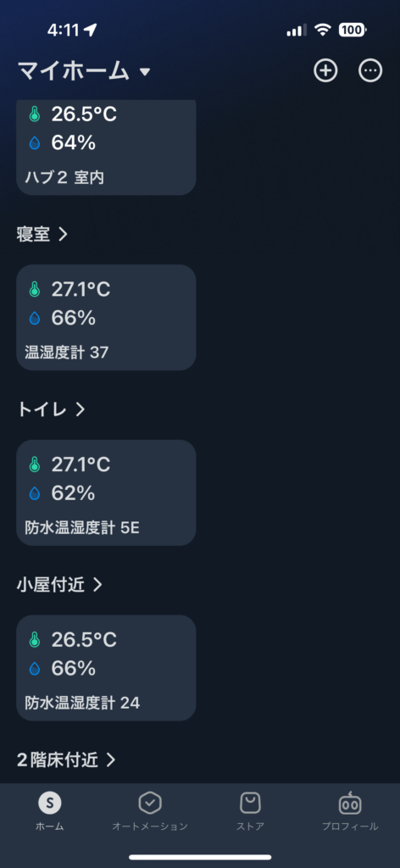Tap the humidity droplet icon on 防水温湿度計 5E
Image resolution: width=400 pixels, height=868 pixels.
point(35,493)
